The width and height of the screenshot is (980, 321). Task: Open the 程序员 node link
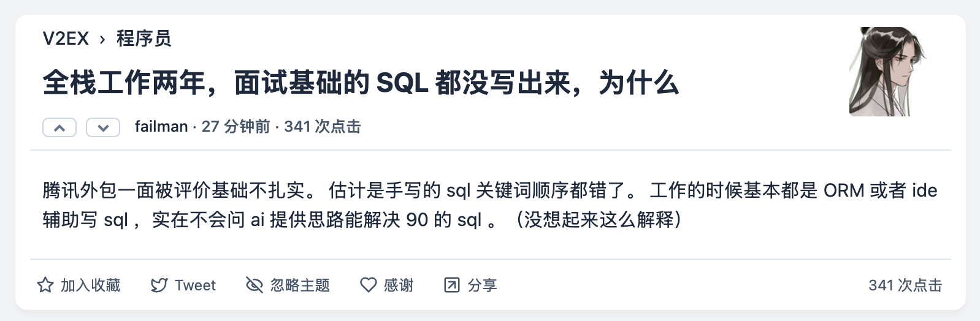[144, 39]
